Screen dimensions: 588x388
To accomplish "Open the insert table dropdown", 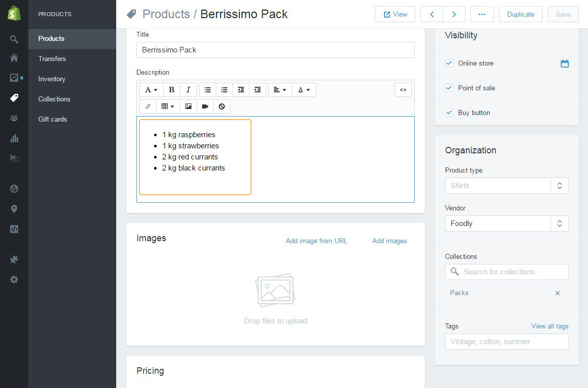I will pyautogui.click(x=168, y=106).
